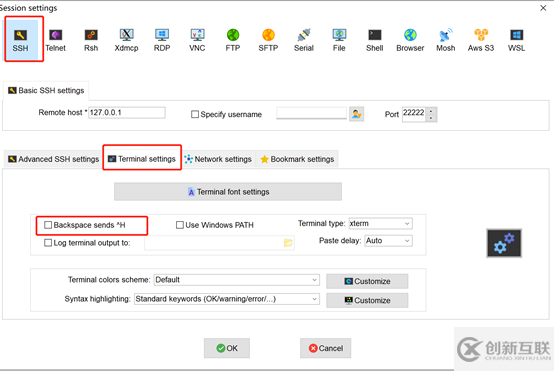The height and width of the screenshot is (371, 554).
Task: Select the File session icon
Action: click(339, 40)
